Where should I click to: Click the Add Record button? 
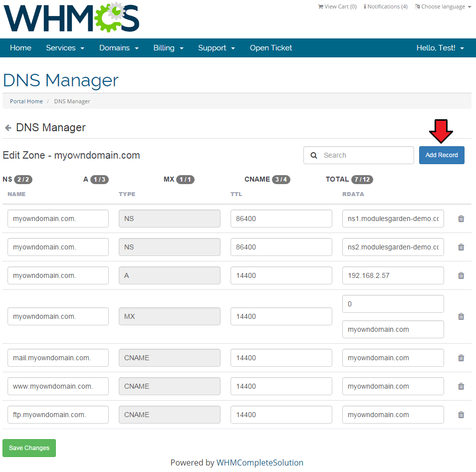pyautogui.click(x=442, y=155)
